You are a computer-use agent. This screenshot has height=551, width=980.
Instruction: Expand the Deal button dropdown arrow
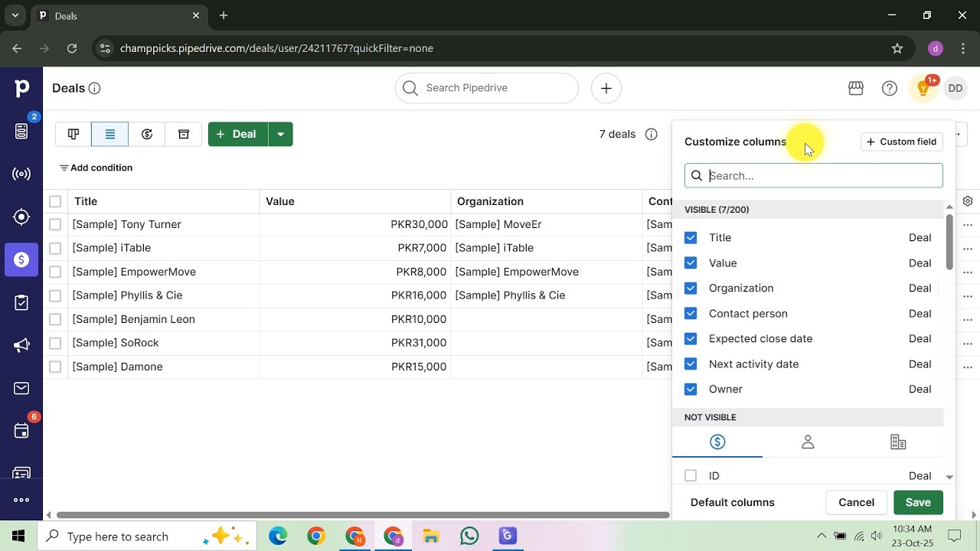tap(280, 134)
